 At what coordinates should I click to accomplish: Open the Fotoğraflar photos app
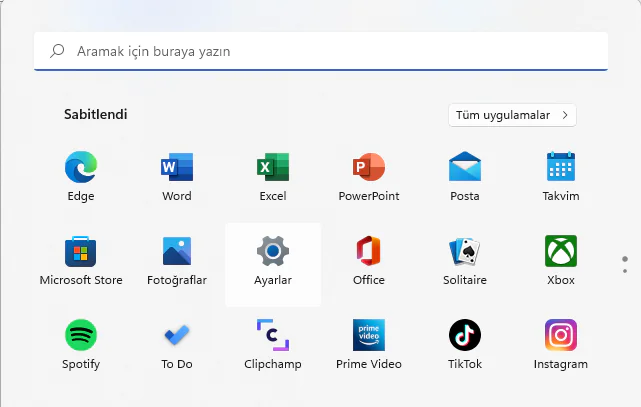coord(177,251)
